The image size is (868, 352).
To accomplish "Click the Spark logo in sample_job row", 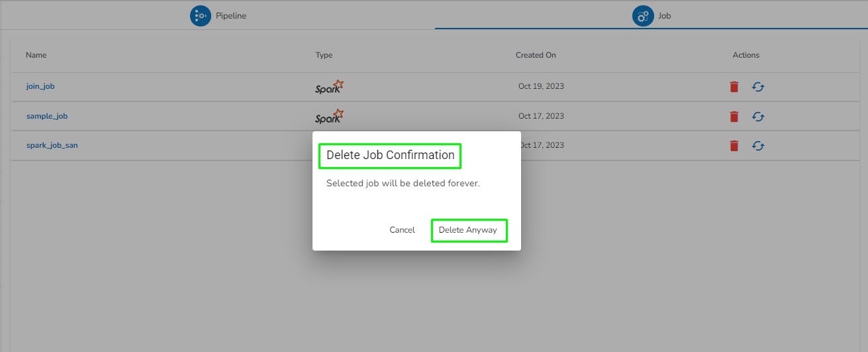I will 329,117.
